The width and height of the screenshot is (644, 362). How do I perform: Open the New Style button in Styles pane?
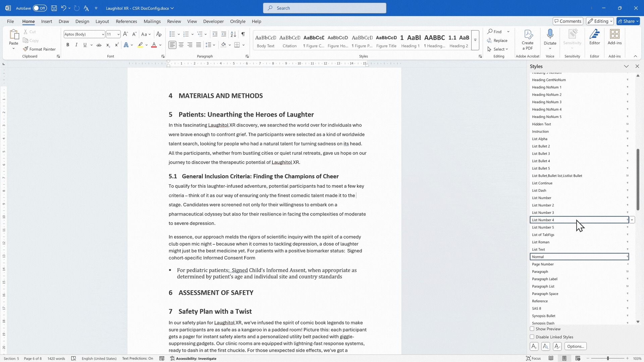(534, 346)
